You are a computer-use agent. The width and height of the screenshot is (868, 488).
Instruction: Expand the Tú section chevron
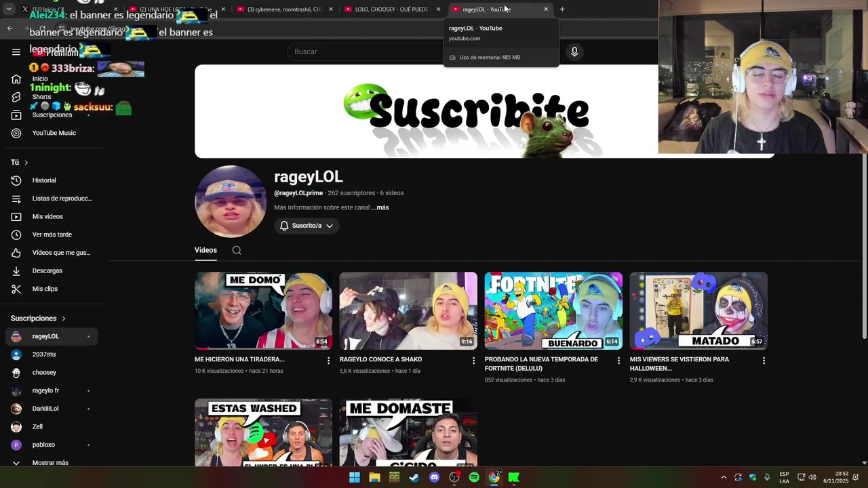point(26,163)
